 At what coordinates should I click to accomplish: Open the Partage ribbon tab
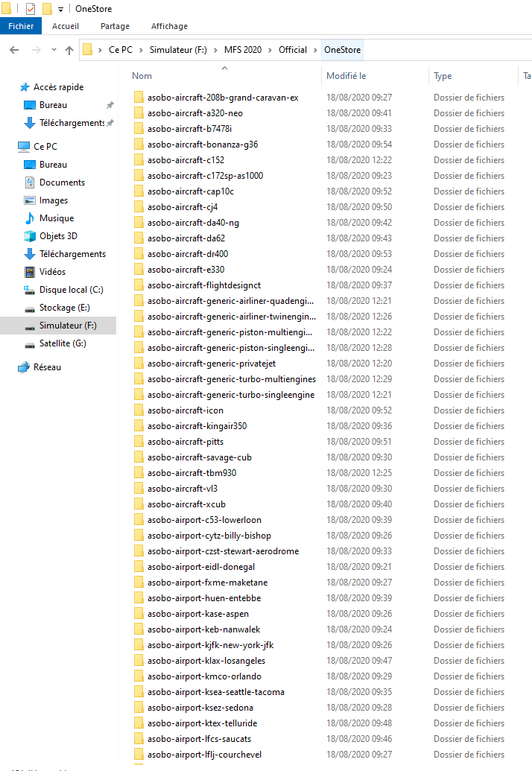(115, 26)
